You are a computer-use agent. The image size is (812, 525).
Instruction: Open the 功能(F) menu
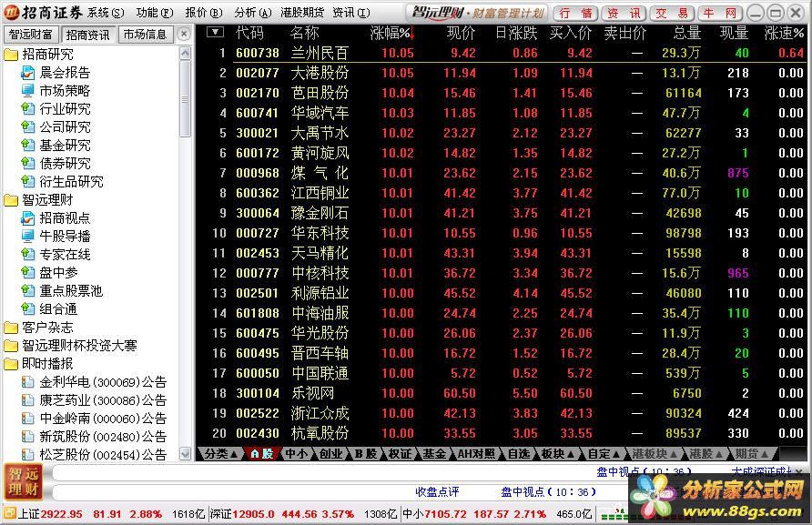point(155,13)
